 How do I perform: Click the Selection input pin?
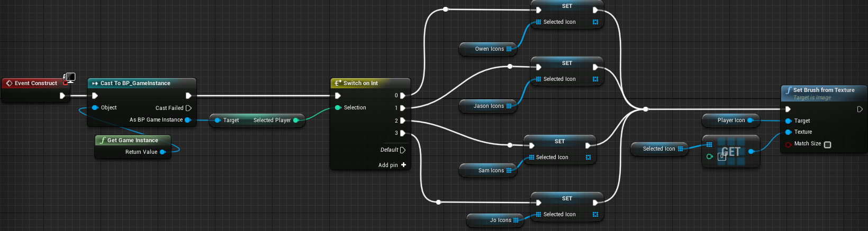click(x=338, y=107)
